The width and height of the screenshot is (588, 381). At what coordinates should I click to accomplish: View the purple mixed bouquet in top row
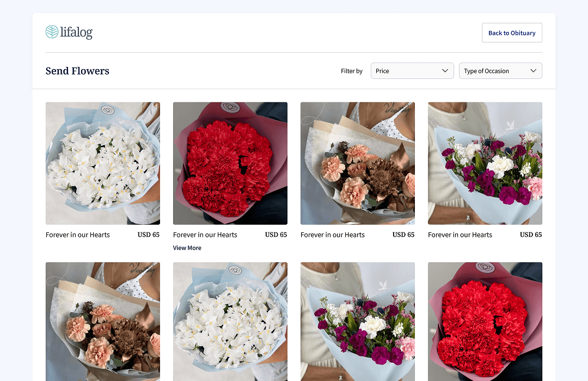[485, 163]
